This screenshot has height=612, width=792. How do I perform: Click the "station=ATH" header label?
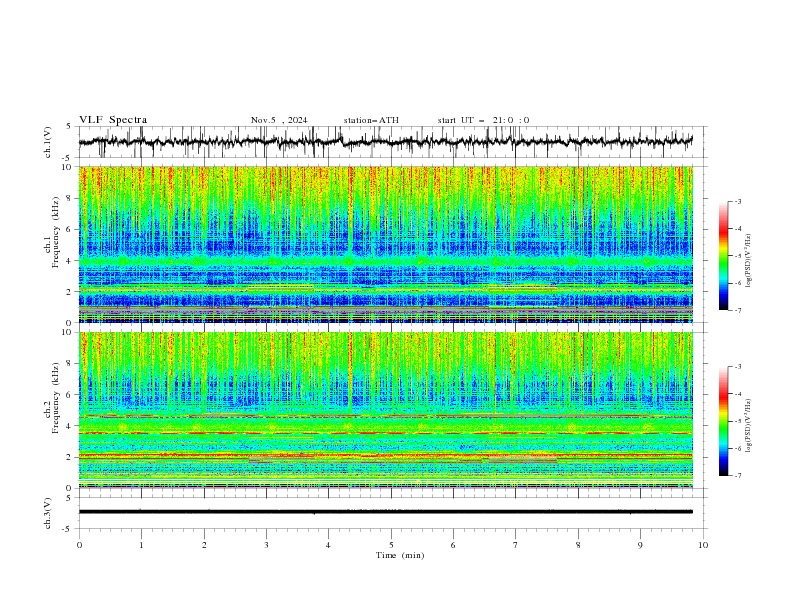click(371, 120)
